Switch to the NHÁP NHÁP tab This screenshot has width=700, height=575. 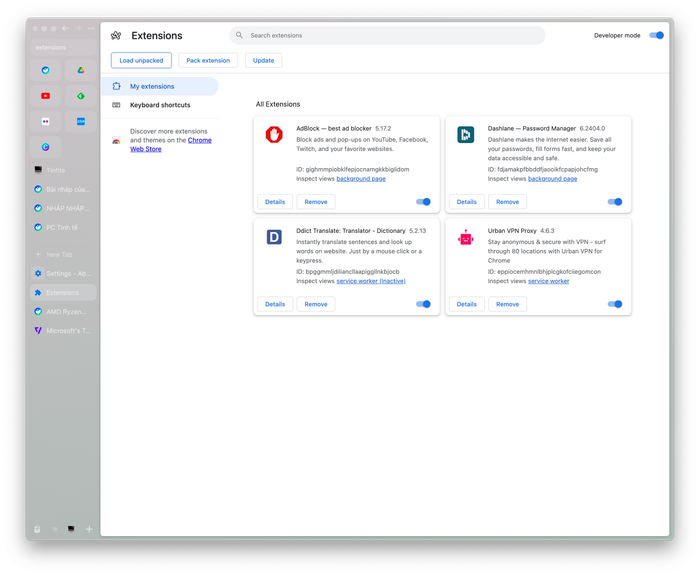(x=63, y=208)
